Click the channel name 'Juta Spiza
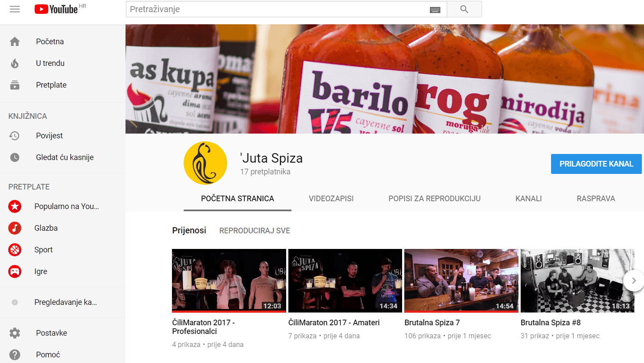This screenshot has height=363, width=644. (271, 158)
